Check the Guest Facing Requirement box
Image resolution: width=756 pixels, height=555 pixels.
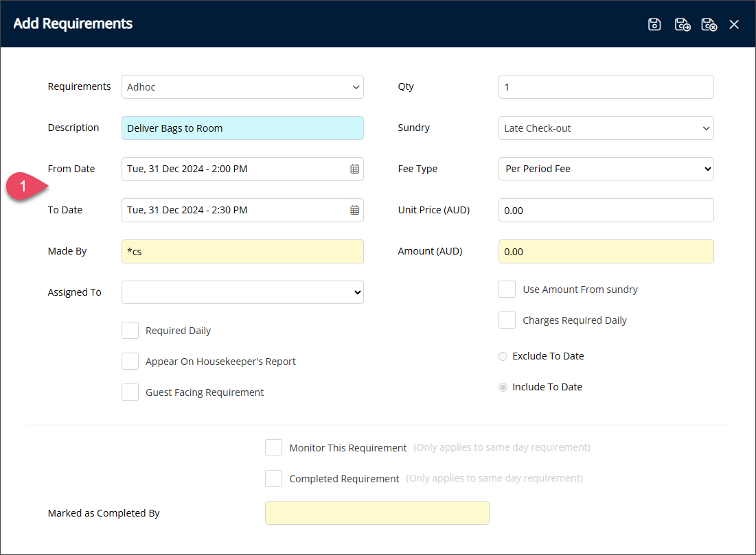[130, 392]
